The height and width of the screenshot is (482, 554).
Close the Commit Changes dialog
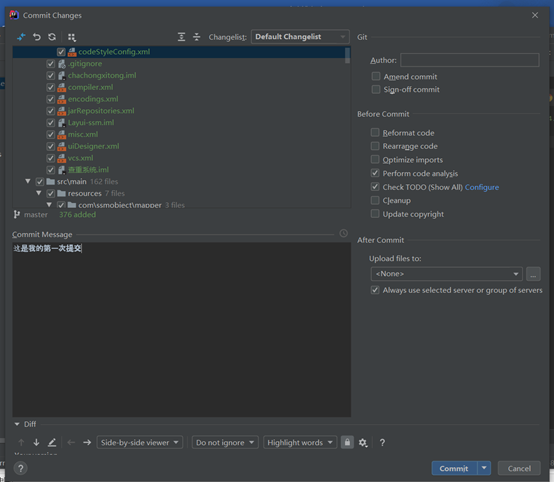(535, 15)
